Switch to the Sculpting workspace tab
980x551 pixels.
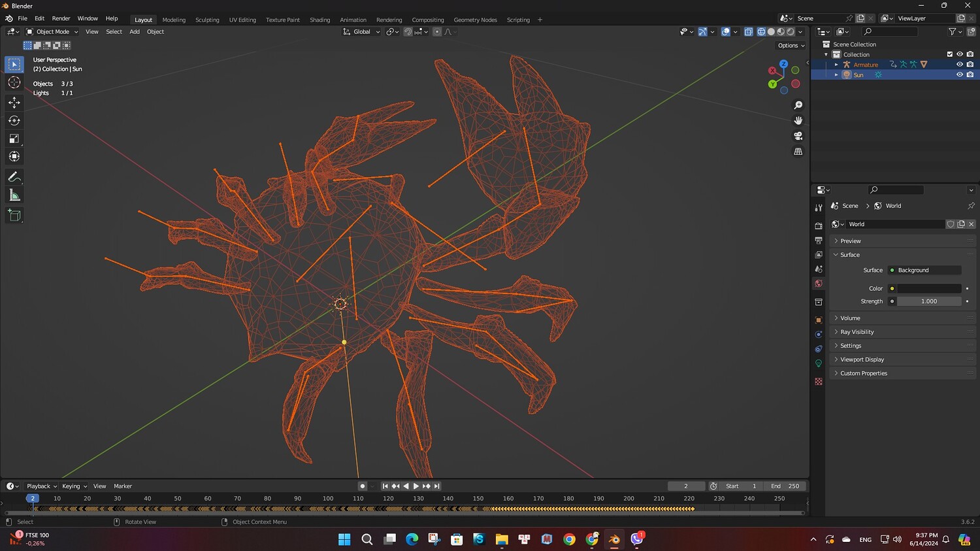click(207, 20)
